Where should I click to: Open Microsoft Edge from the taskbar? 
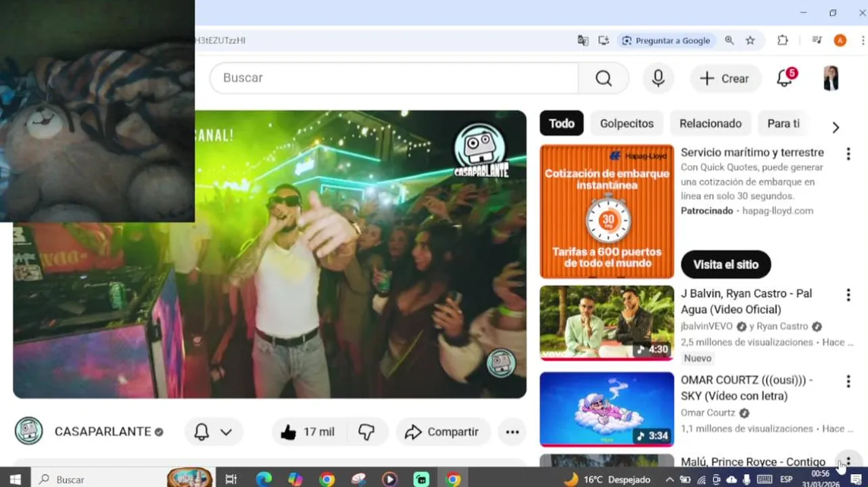[264, 479]
